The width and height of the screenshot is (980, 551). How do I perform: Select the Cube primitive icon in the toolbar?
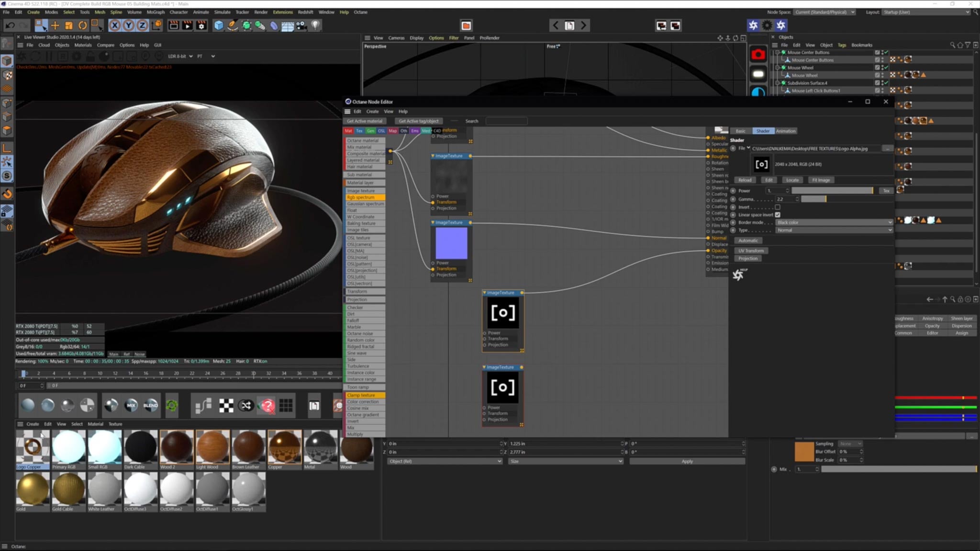[x=219, y=25]
